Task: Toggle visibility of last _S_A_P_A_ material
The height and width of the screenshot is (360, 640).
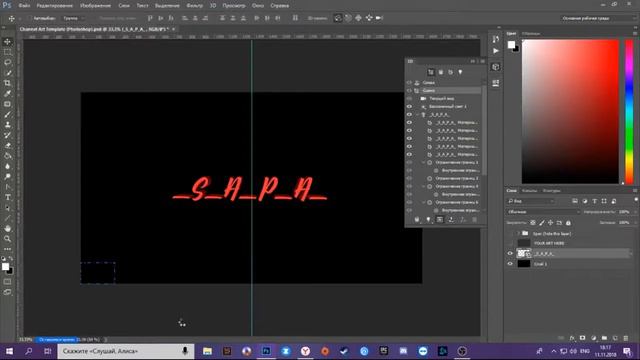Action: point(409,154)
